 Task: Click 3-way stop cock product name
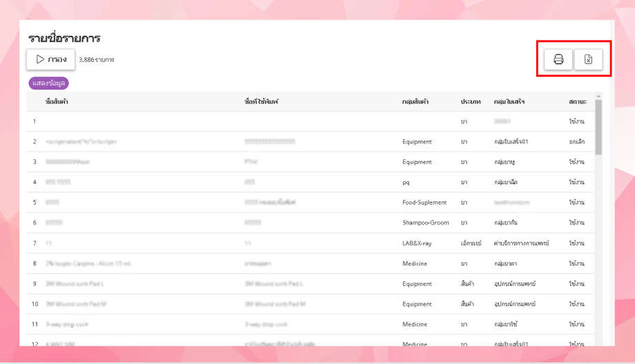click(67, 324)
